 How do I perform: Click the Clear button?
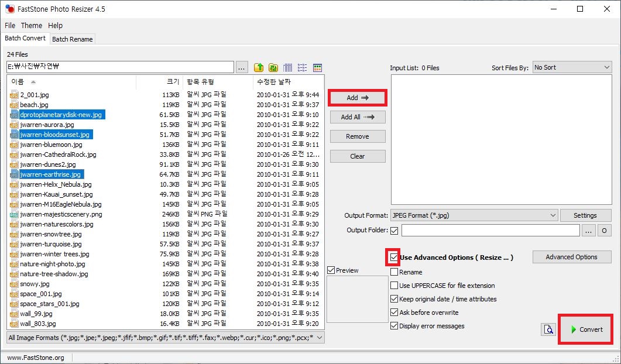coord(358,156)
